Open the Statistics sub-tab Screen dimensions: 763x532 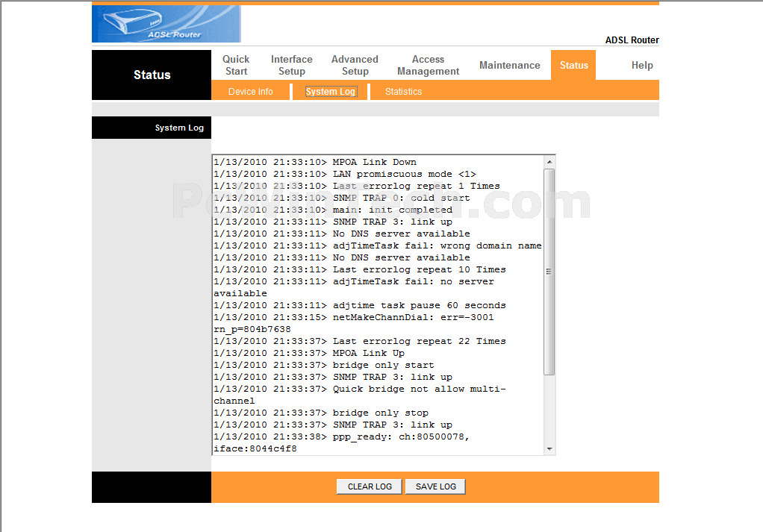[x=403, y=92]
